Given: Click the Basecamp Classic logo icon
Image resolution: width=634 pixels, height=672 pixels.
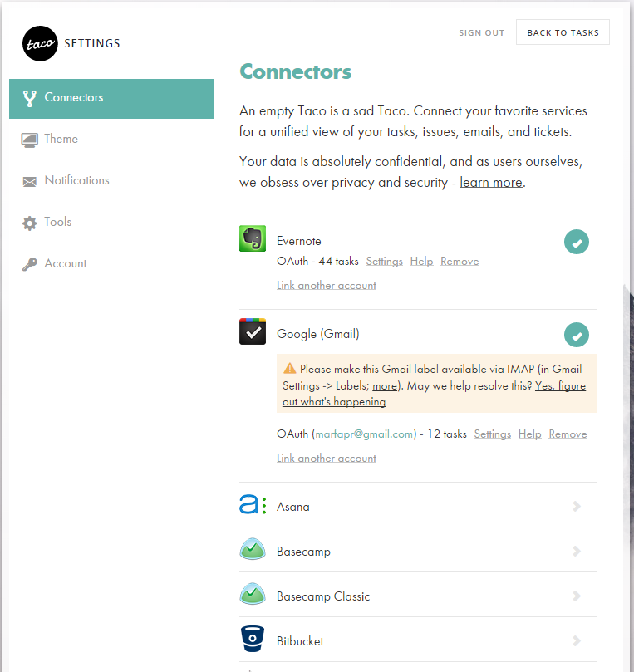Looking at the screenshot, I should click(x=253, y=594).
